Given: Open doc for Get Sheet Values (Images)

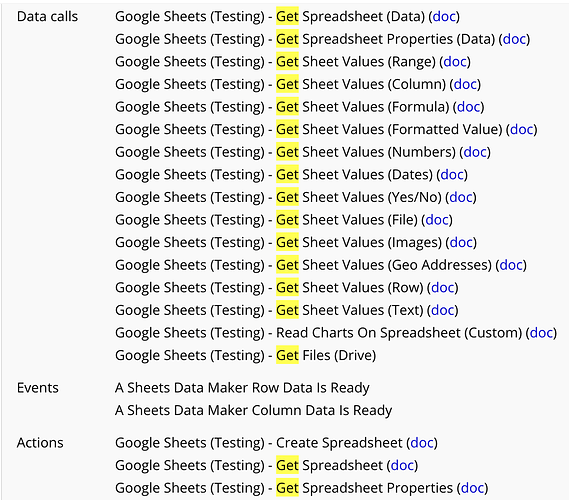Looking at the screenshot, I should click(461, 242).
